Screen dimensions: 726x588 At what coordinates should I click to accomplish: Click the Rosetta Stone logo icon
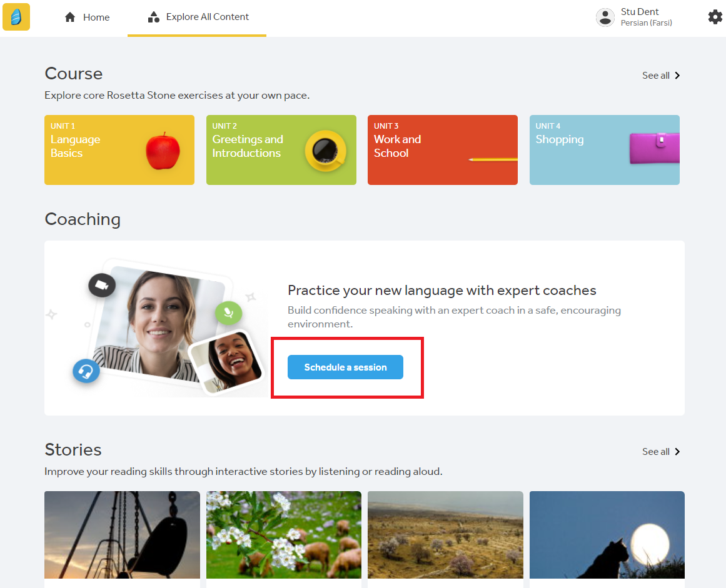[16, 17]
